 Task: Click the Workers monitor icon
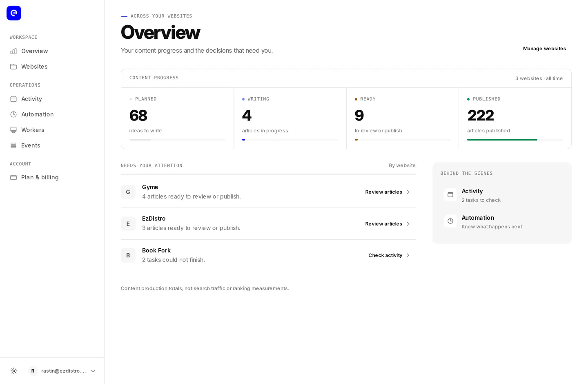(13, 130)
